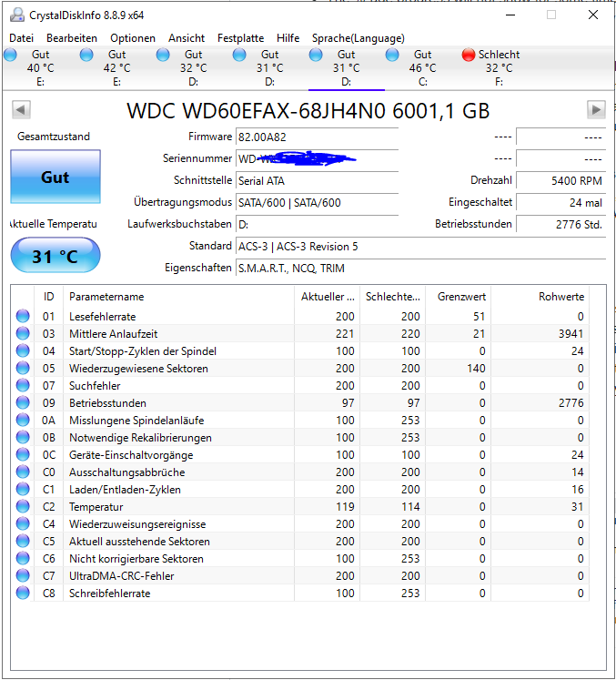The height and width of the screenshot is (680, 616).
Task: Click status orb of Mittlere Anlaufzeit row
Action: (x=23, y=333)
